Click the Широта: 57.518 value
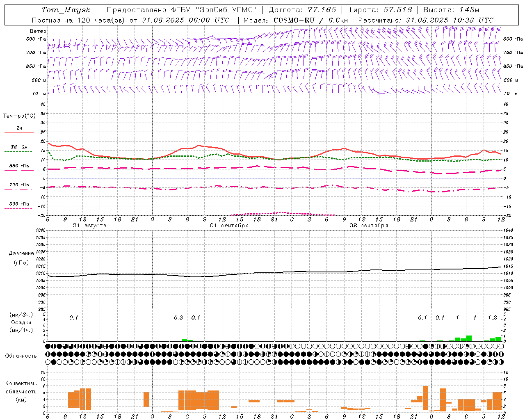525x420 pixels. coord(379,10)
